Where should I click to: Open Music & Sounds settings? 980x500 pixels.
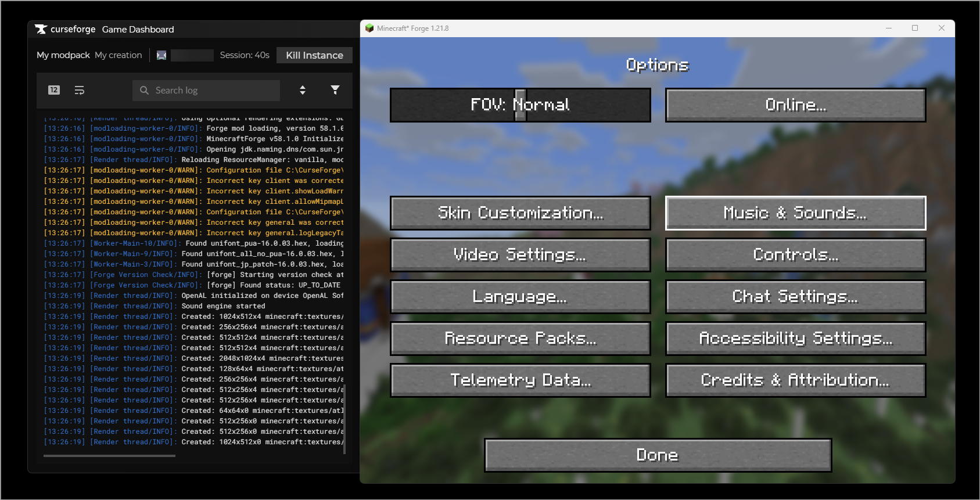click(795, 213)
